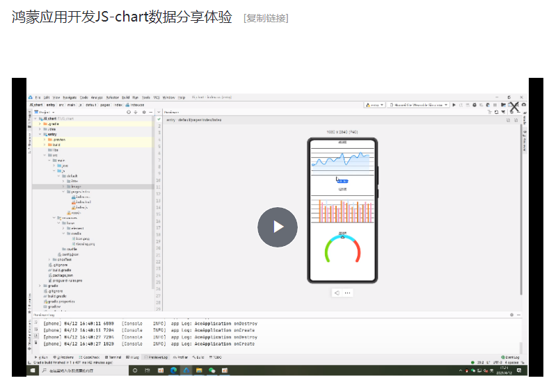Click the locate-file target icon in Project panel
The height and width of the screenshot is (392, 558).
[x=129, y=112]
